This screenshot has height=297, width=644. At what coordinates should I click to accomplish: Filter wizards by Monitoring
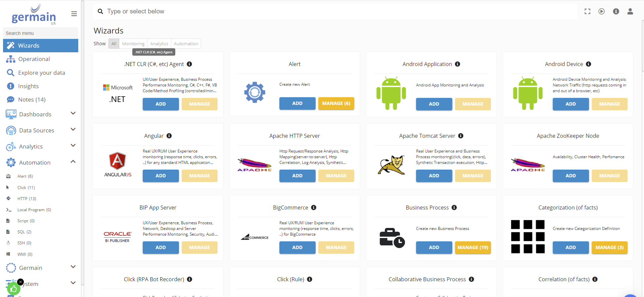click(133, 44)
